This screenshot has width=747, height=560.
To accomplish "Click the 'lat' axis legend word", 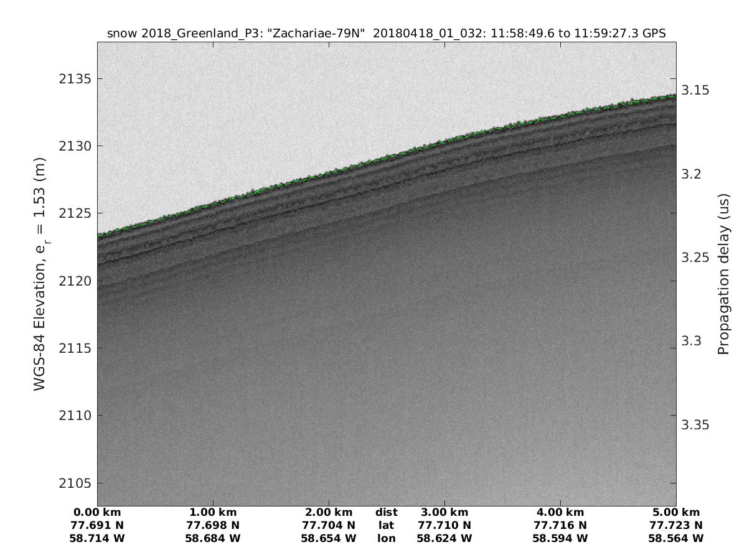I will click(387, 525).
